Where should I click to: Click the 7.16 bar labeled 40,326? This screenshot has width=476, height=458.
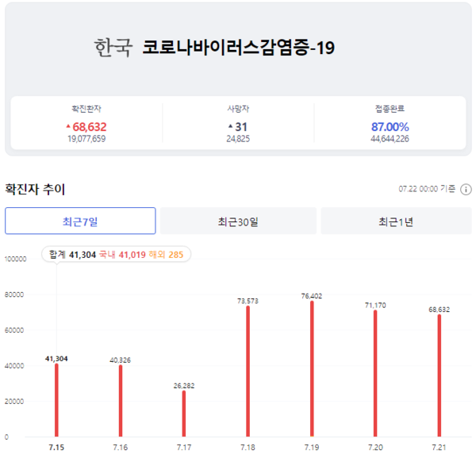pos(121,401)
